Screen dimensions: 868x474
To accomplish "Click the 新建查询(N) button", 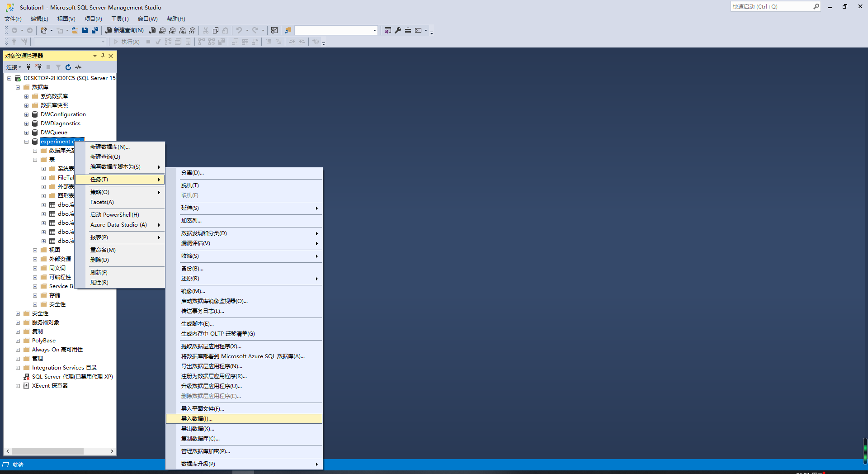I will (x=124, y=30).
